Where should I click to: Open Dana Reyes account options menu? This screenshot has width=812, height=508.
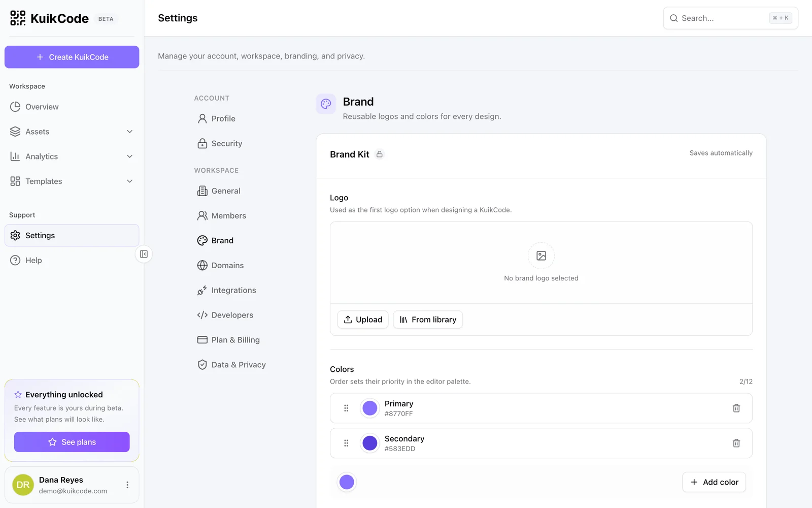[x=127, y=485]
